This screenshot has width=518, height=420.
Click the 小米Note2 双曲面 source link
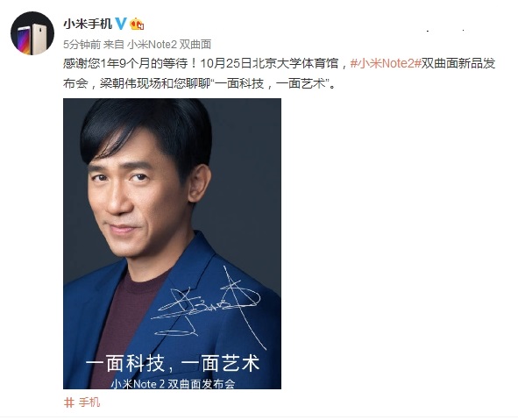pos(169,45)
